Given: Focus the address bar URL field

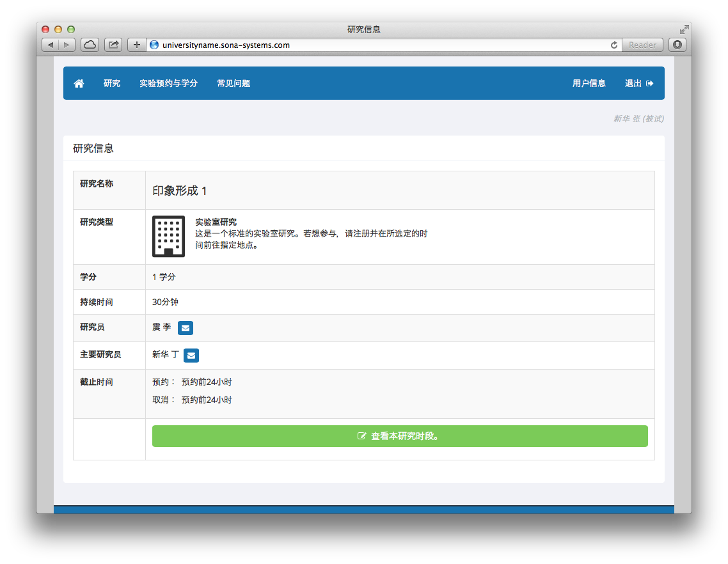Looking at the screenshot, I should coord(383,45).
